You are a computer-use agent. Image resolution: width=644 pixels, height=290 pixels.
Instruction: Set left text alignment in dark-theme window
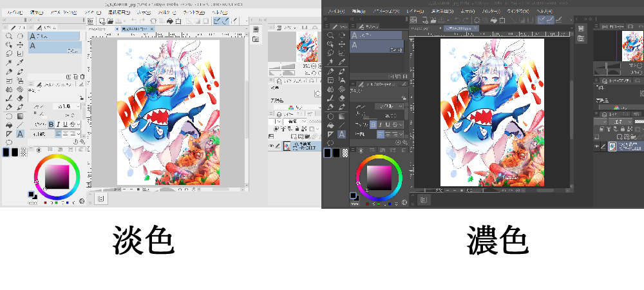coord(381,134)
